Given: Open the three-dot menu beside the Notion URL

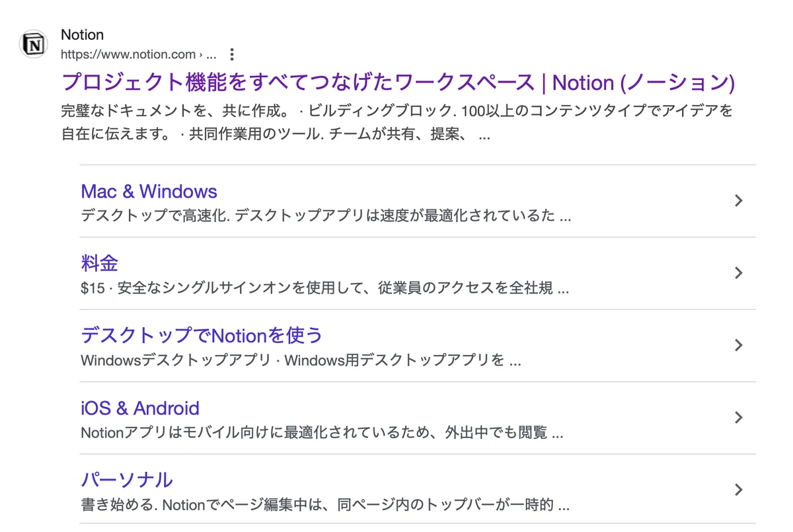Looking at the screenshot, I should [x=231, y=55].
